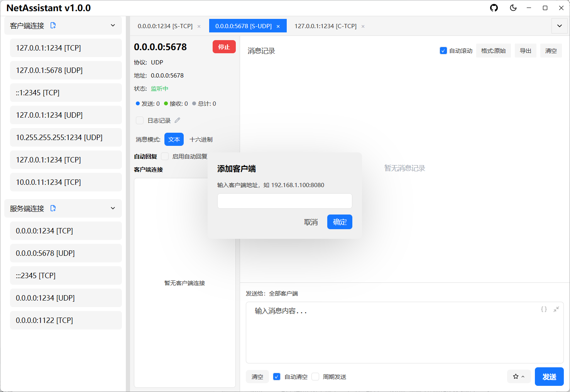
Task: Open client 127.0.0.1:5678 [UDP]
Action: click(x=66, y=70)
